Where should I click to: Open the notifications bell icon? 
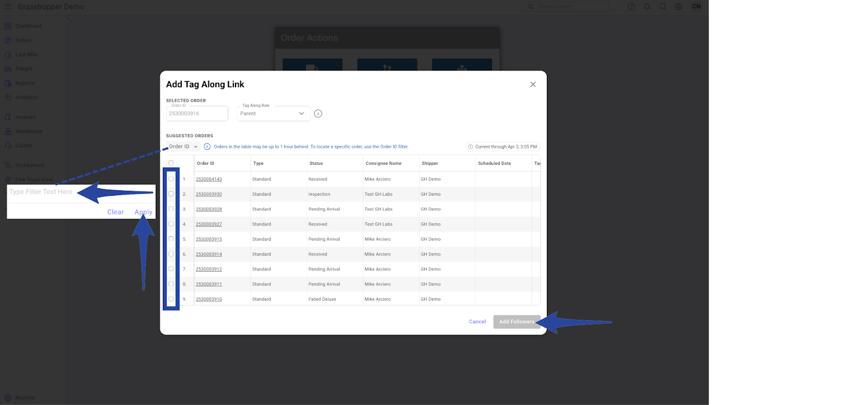pyautogui.click(x=647, y=7)
